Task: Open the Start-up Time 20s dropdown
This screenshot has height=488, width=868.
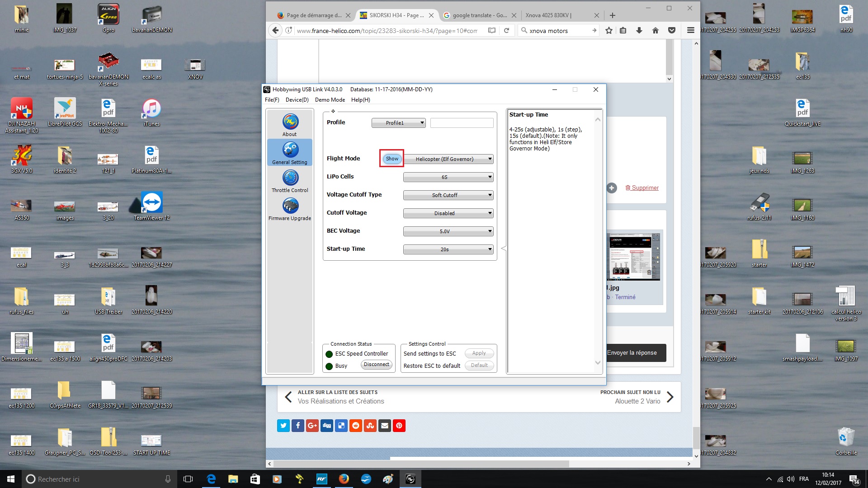Action: pos(448,249)
